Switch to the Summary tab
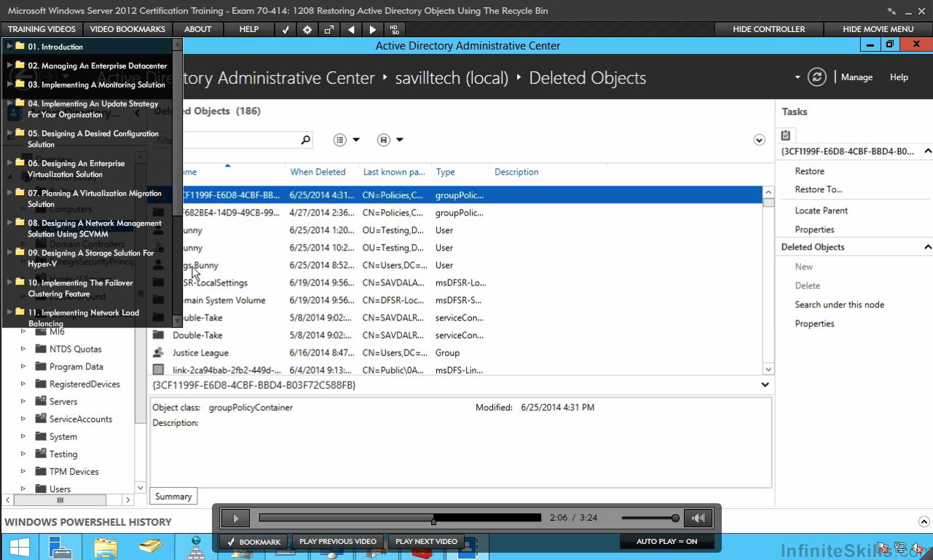This screenshot has width=933, height=560. [x=173, y=496]
